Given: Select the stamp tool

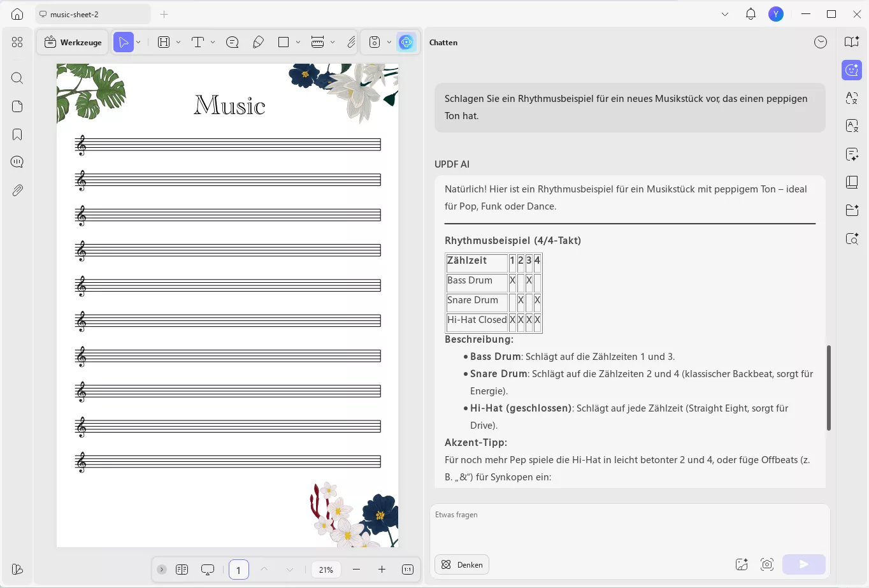Looking at the screenshot, I should click(x=317, y=42).
